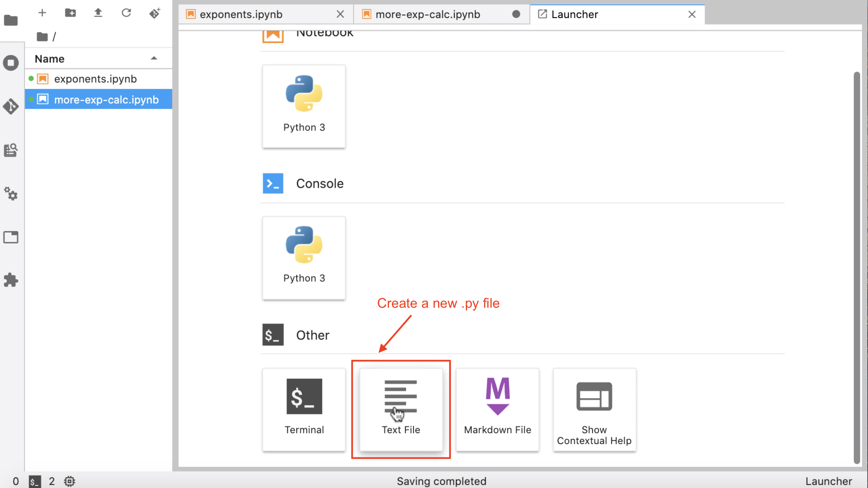Switch to more-exp-calc.ipynb tab
The image size is (868, 488).
pos(427,14)
